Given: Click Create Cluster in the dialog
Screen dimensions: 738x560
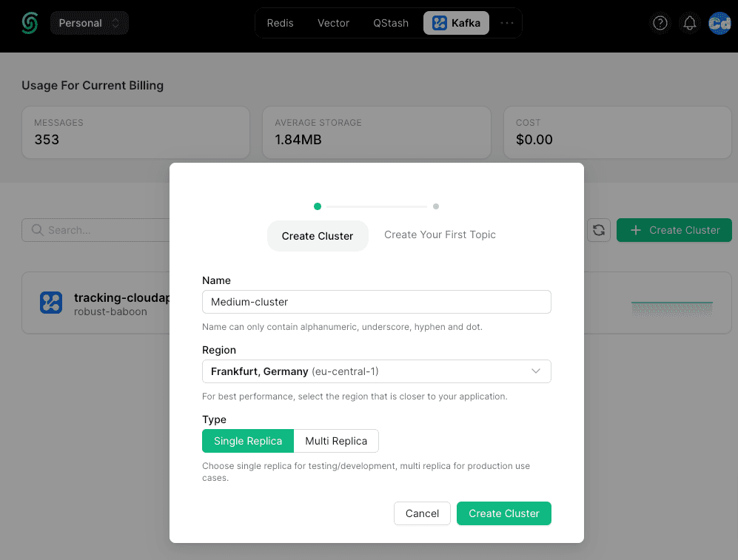Looking at the screenshot, I should click(x=503, y=513).
